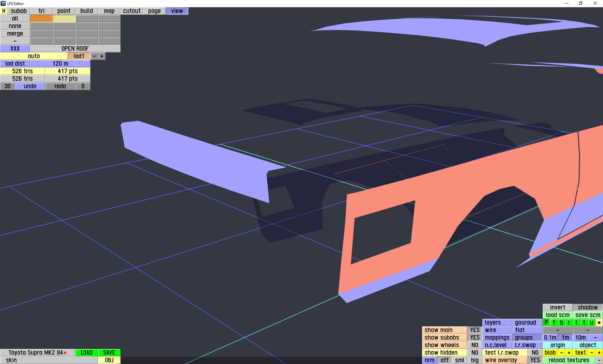603x364 pixels.
Task: Switch to top view with t button
Action: (x=584, y=323)
